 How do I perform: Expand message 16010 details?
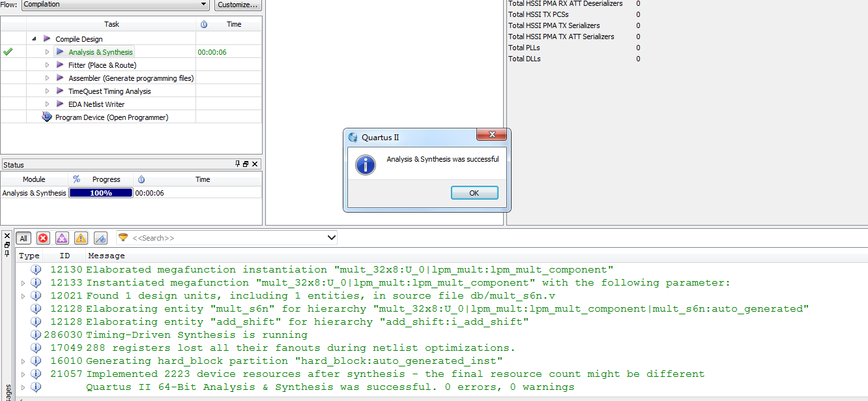(23, 361)
